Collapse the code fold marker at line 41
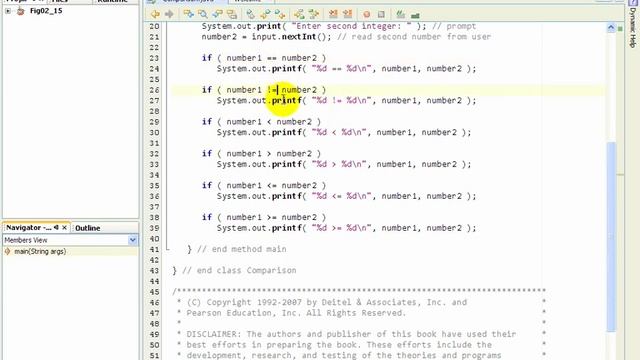 167,249
